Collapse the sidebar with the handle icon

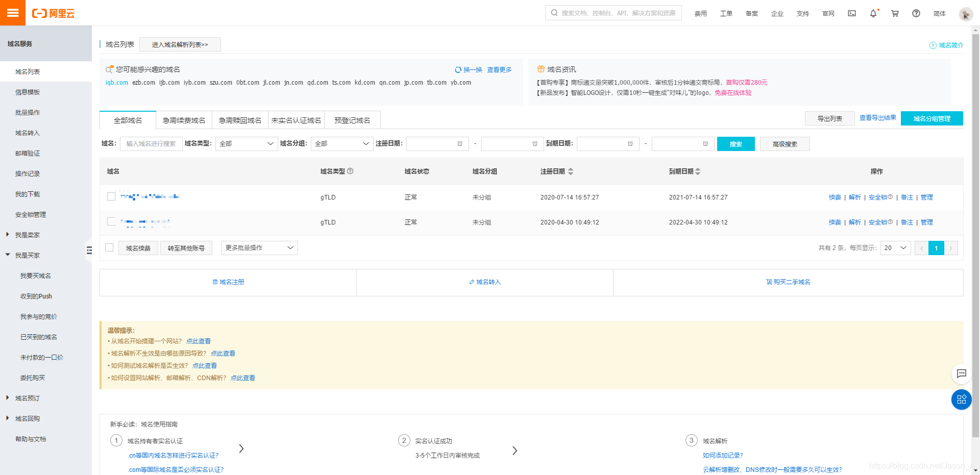tap(89, 250)
